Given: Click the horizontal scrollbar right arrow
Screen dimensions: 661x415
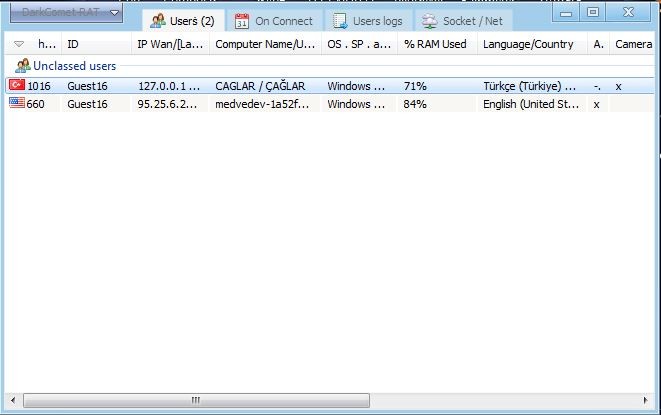Looking at the screenshot, I should click(x=645, y=400).
